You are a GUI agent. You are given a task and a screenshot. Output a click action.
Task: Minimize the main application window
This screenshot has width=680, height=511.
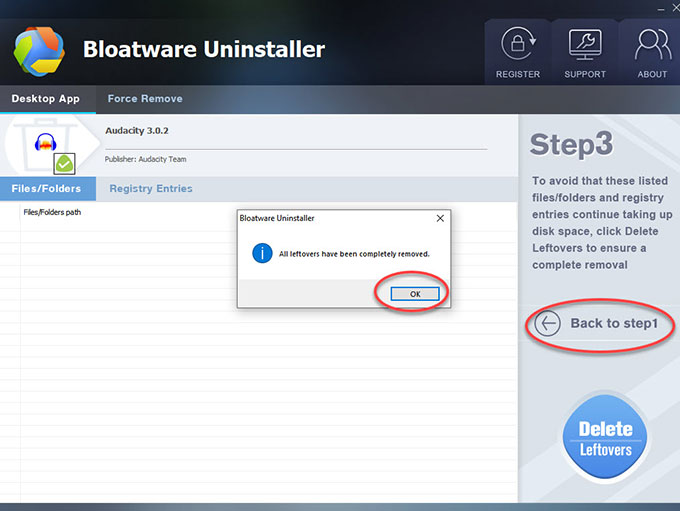coord(660,9)
